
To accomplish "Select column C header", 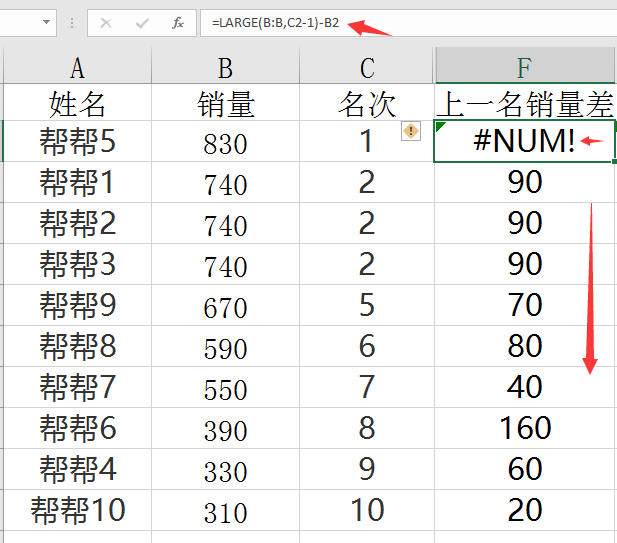I will pyautogui.click(x=367, y=67).
